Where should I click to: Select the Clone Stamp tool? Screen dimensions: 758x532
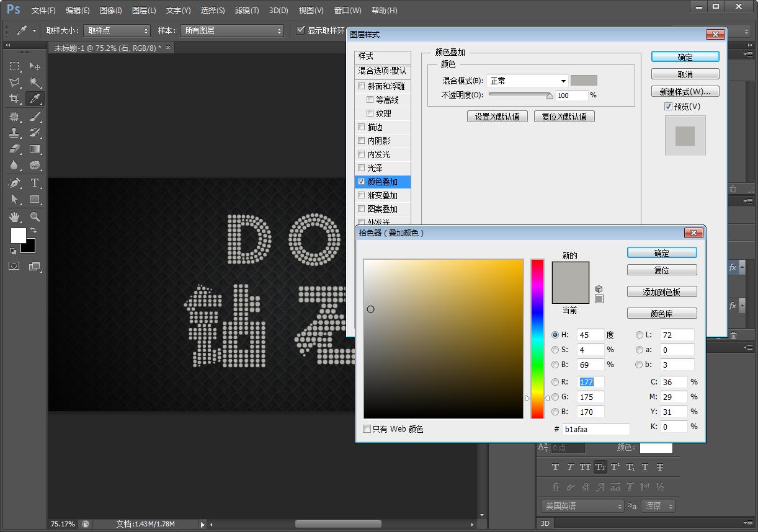[14, 132]
